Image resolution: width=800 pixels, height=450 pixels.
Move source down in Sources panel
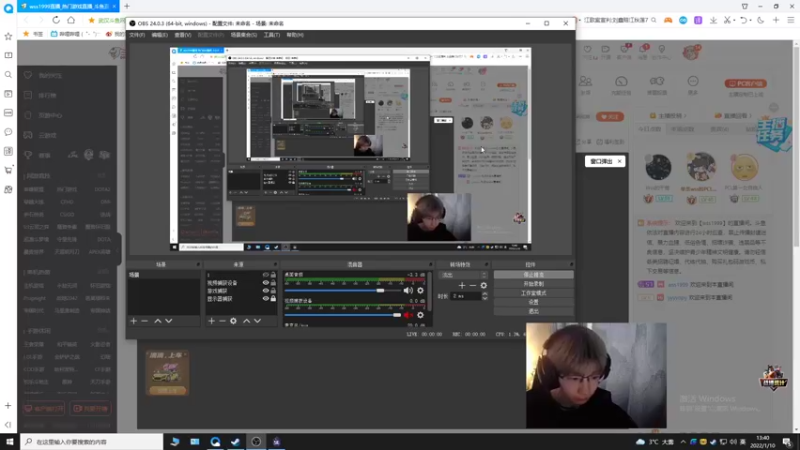(257, 321)
